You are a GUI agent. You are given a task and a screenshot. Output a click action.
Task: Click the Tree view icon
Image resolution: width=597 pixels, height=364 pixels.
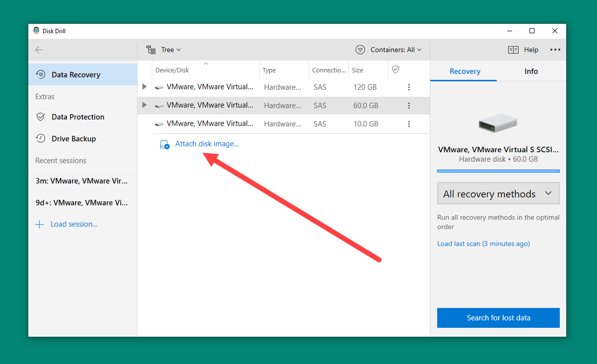(x=151, y=50)
